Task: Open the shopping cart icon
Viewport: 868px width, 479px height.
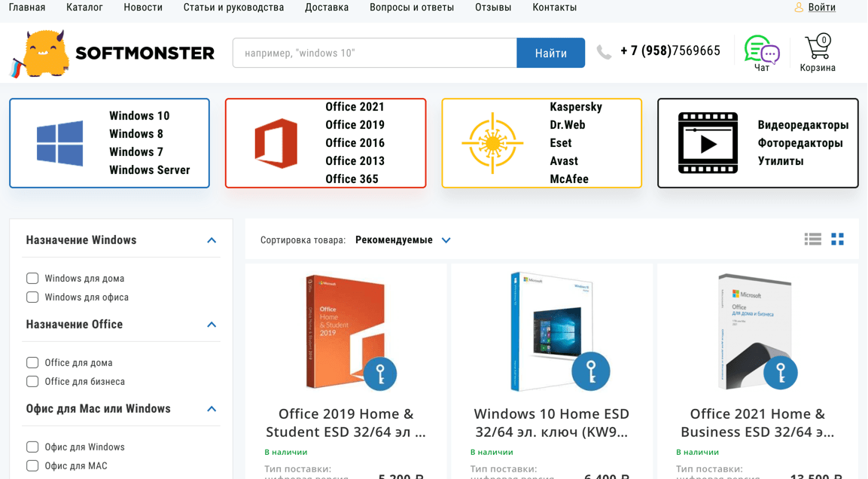Action: (818, 47)
